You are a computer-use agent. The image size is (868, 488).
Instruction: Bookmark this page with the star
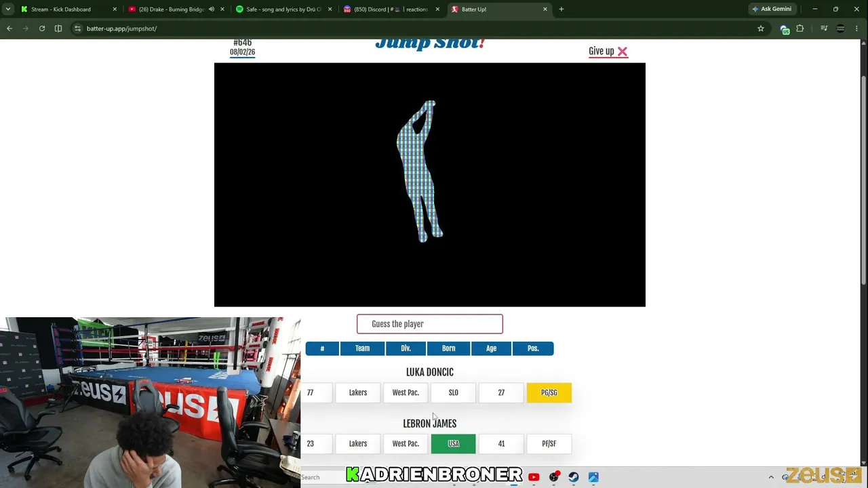pos(761,28)
